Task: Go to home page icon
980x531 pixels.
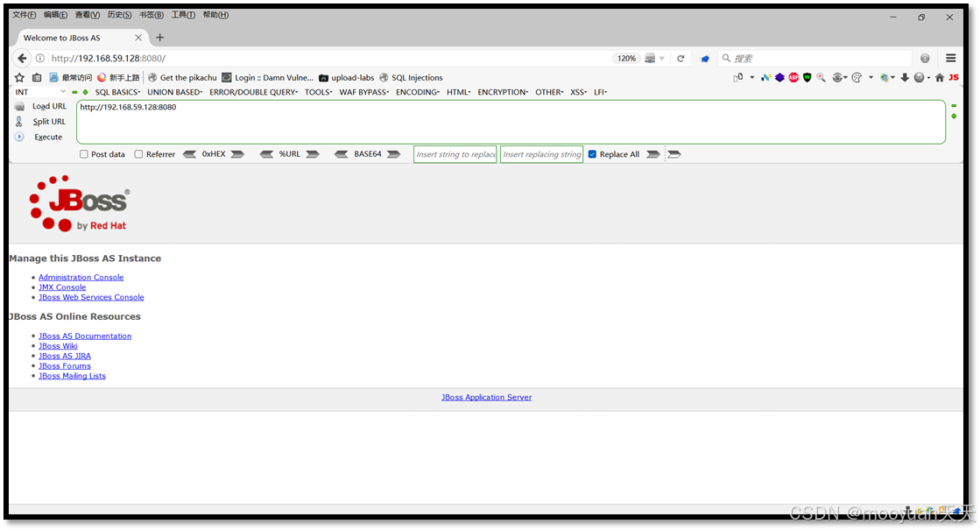Action: (940, 78)
